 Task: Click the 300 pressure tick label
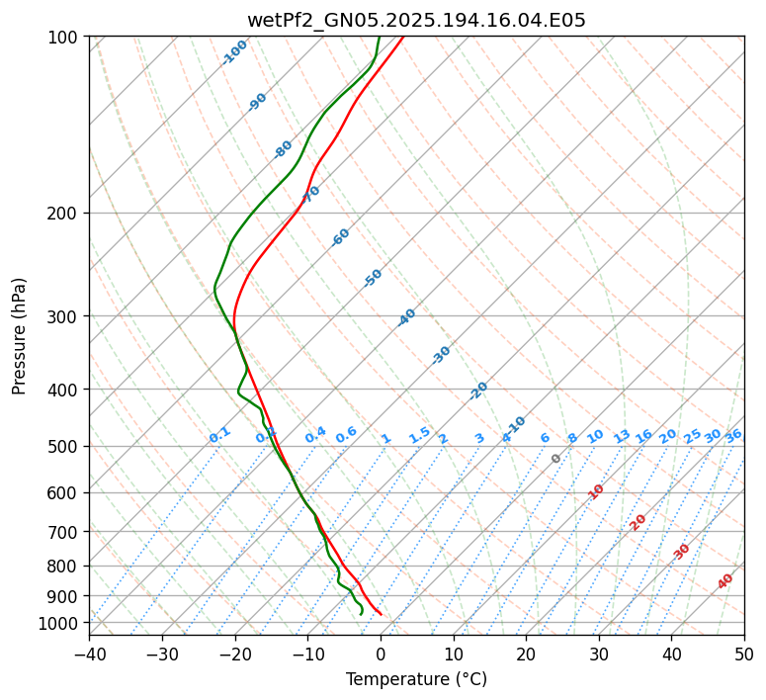coord(64,316)
